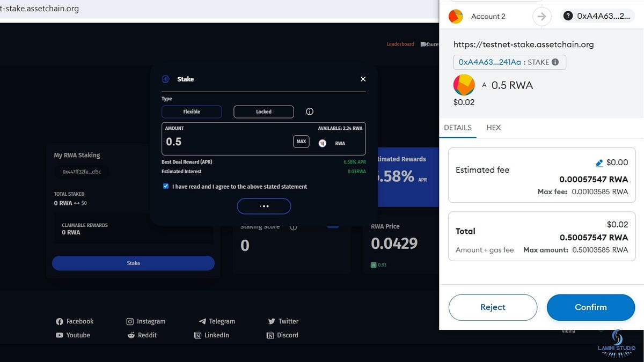644x362 pixels.
Task: Click the RWA Price value 0.0429
Action: [x=394, y=243]
